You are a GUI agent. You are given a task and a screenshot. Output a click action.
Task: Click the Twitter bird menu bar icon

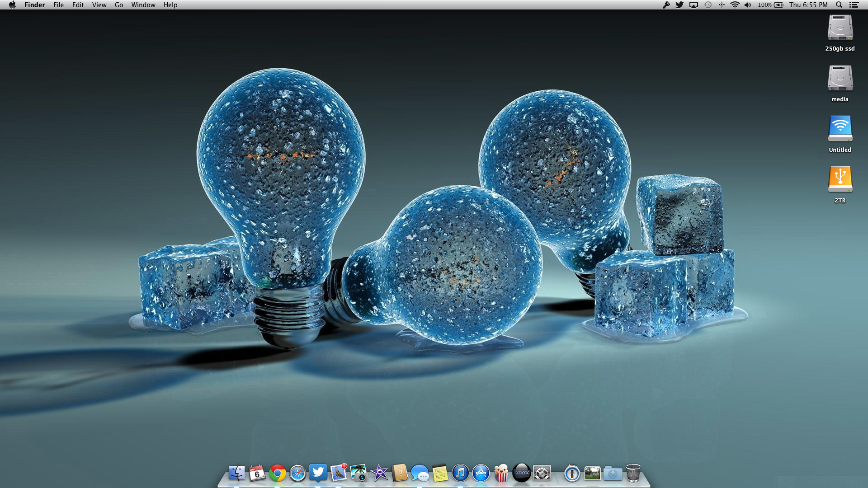click(x=679, y=5)
